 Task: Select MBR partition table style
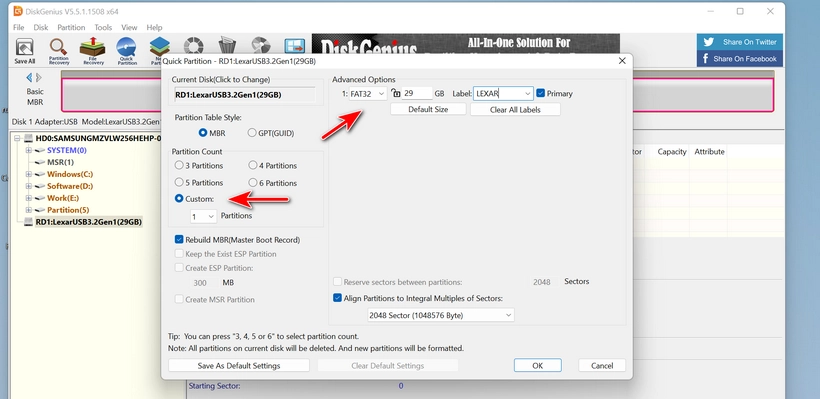pos(202,133)
